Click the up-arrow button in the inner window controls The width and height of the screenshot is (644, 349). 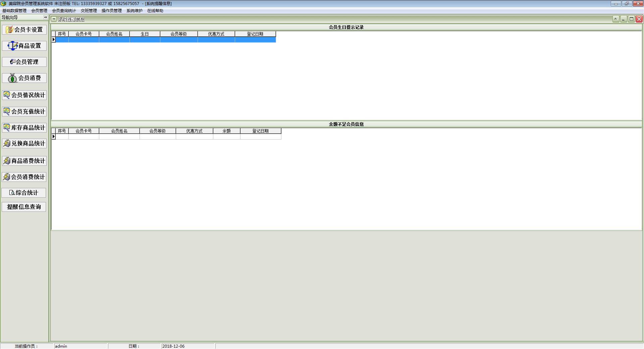(616, 19)
